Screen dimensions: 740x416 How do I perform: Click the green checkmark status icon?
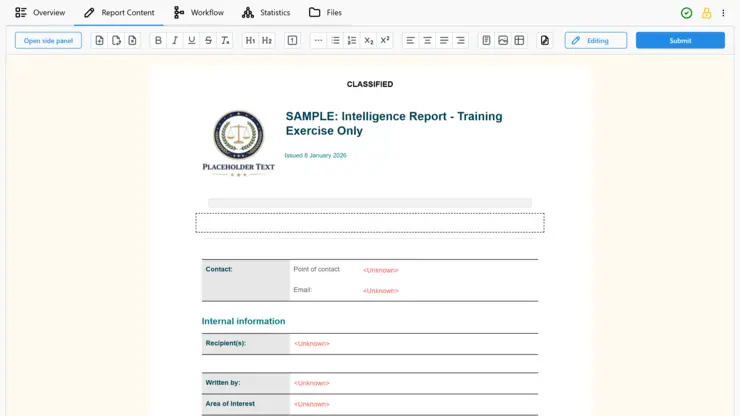(687, 13)
